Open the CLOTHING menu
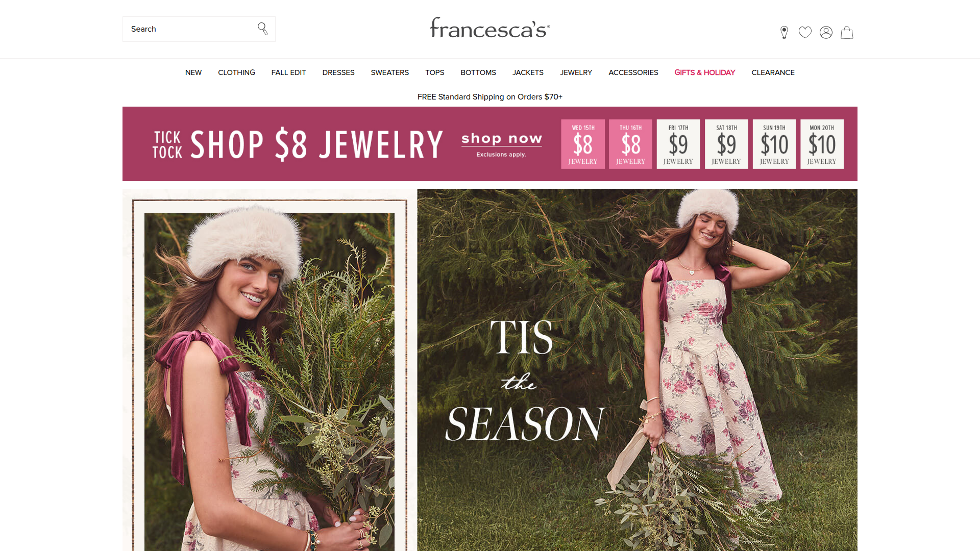 (x=236, y=72)
